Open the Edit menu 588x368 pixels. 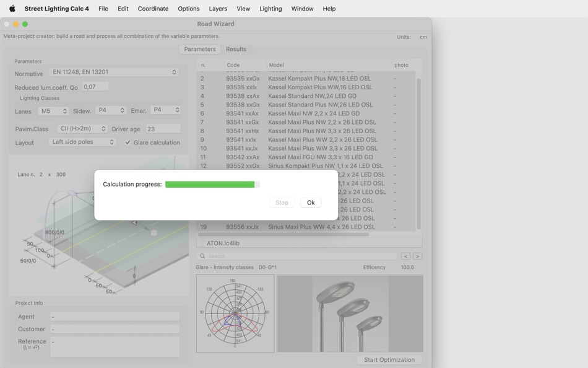[123, 9]
